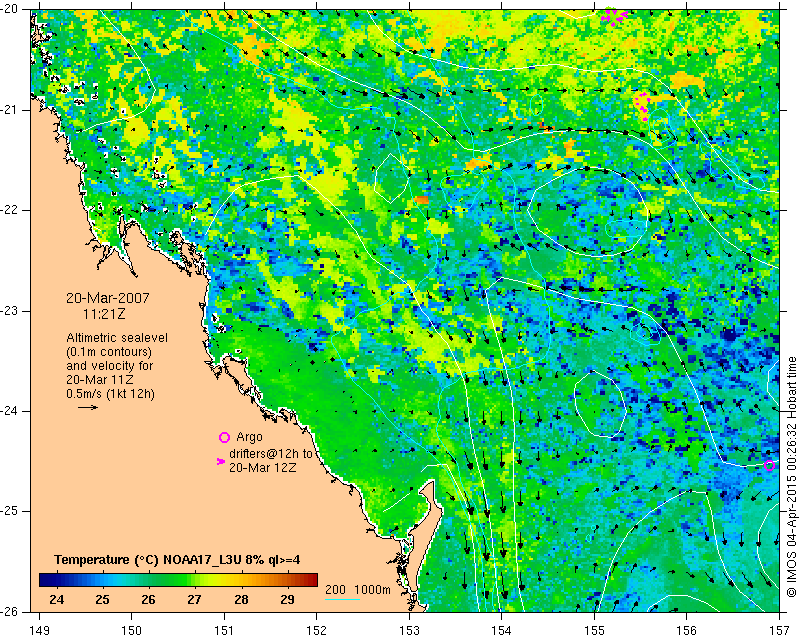Click the latitude axis label -20

[9, 10]
